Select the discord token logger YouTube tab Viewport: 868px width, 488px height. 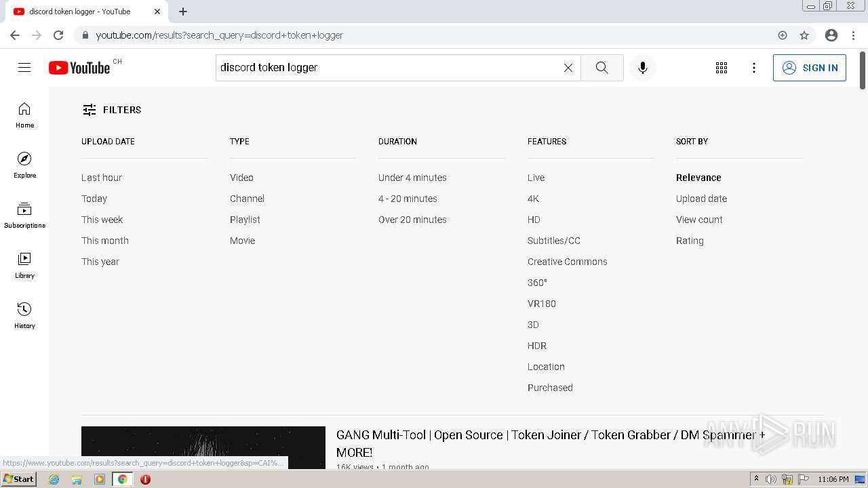tap(85, 12)
